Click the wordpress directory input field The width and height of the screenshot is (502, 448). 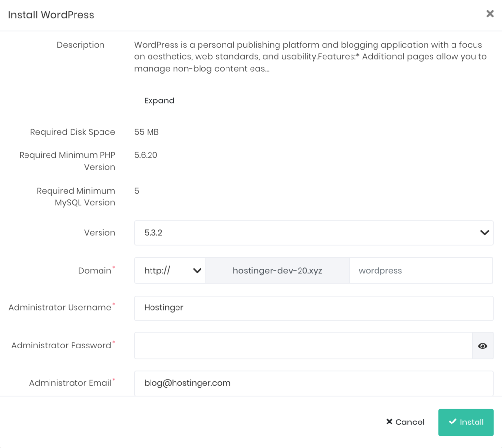[x=421, y=270]
